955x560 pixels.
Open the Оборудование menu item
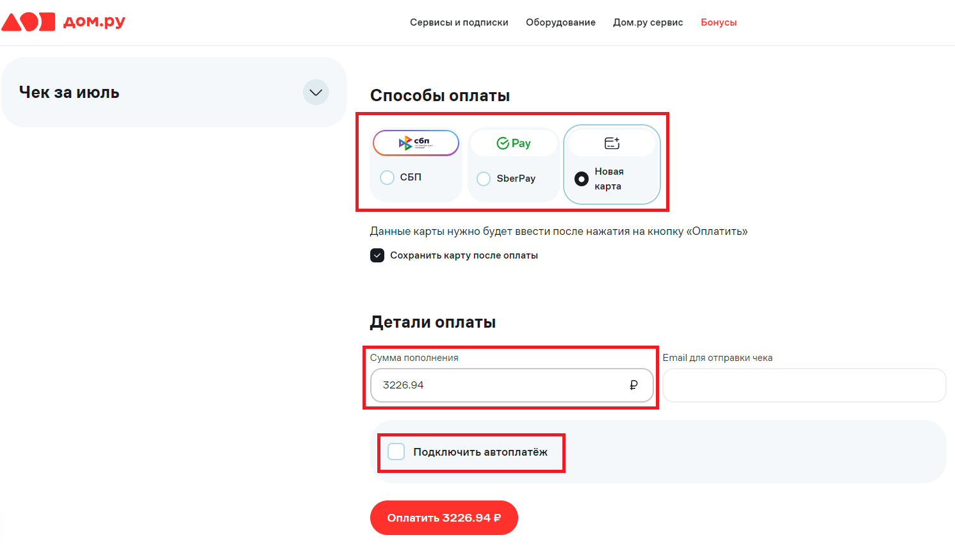560,22
